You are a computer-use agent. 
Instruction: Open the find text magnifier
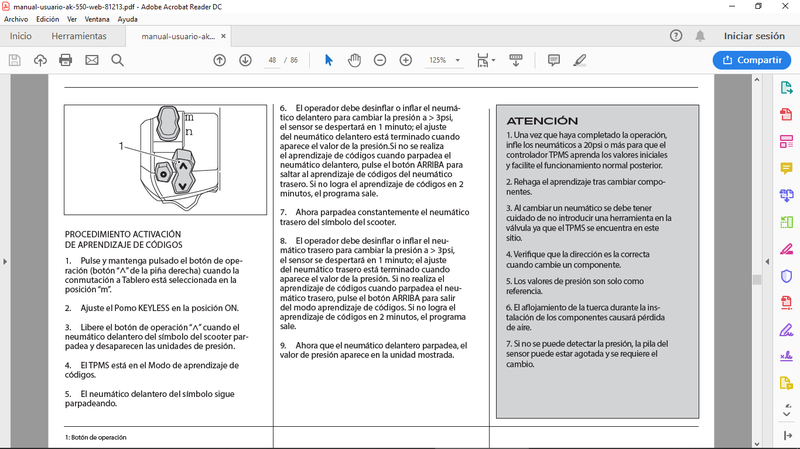117,60
